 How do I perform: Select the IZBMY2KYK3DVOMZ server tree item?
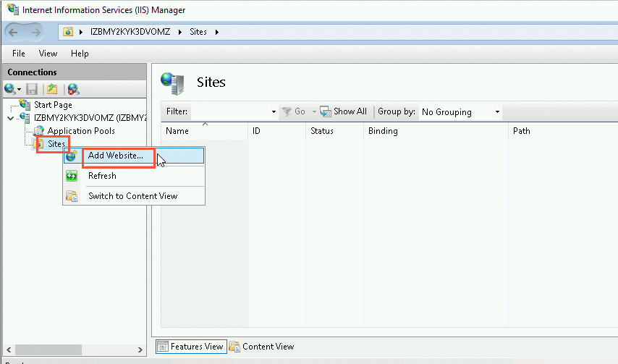pyautogui.click(x=90, y=118)
